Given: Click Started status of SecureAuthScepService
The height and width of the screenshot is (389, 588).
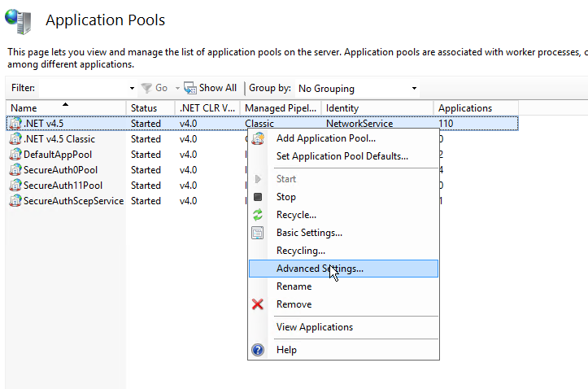Looking at the screenshot, I should point(146,201).
